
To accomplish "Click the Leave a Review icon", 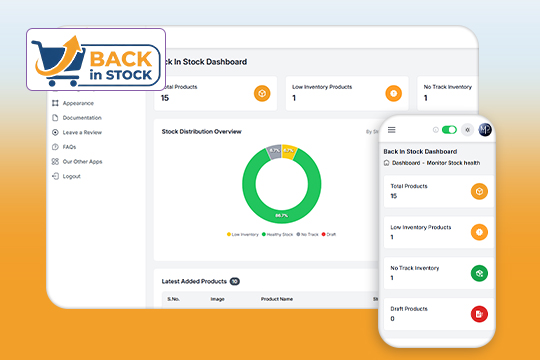I will pos(55,132).
